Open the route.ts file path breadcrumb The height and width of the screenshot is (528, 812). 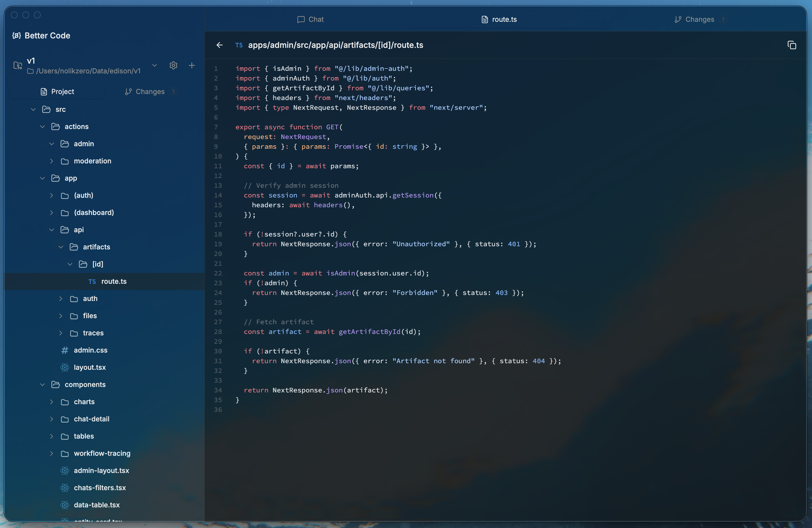336,45
